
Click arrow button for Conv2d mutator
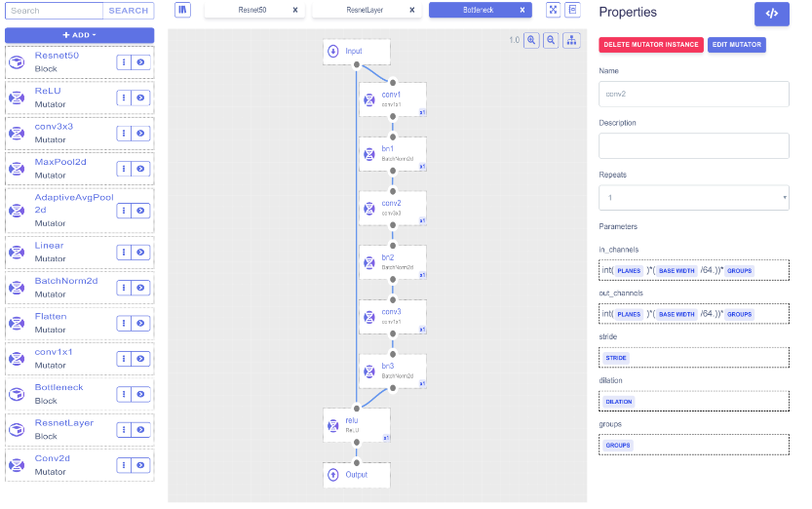pos(140,465)
